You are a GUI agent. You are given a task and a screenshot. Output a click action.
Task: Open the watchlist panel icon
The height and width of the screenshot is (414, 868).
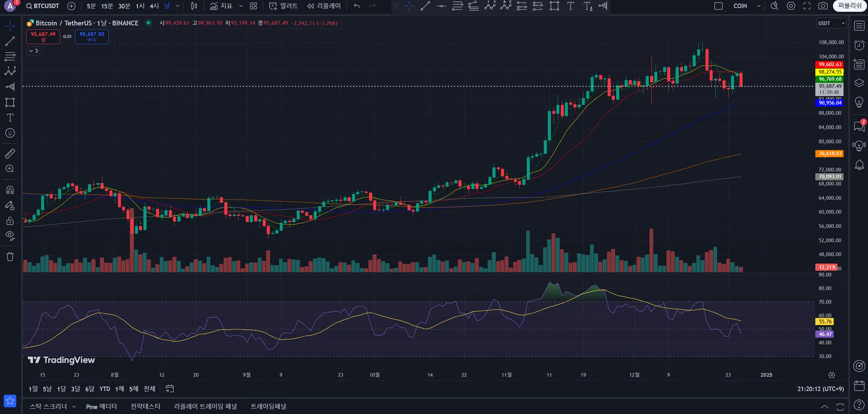pos(859,26)
